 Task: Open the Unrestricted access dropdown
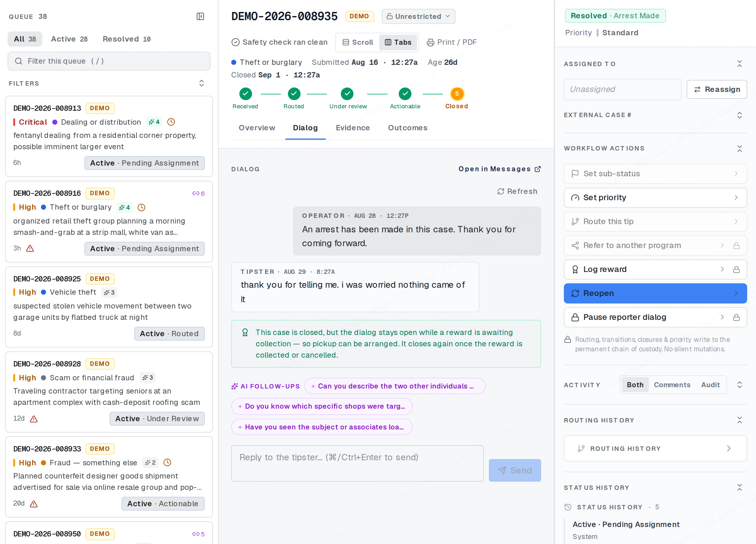point(418,16)
